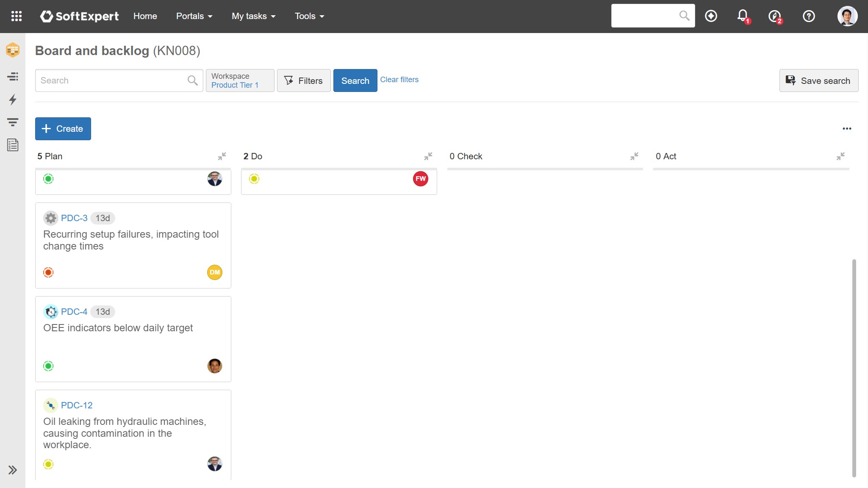Open the My tasks dropdown menu
This screenshot has width=868, height=488.
pyautogui.click(x=253, y=16)
